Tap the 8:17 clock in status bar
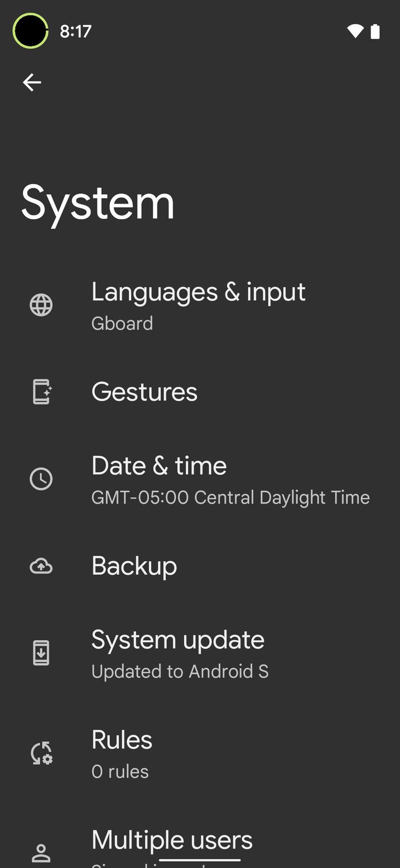Viewport: 400px width, 868px height. pyautogui.click(x=75, y=31)
